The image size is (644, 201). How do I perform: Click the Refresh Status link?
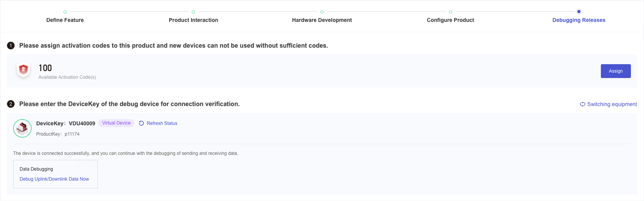pyautogui.click(x=158, y=123)
